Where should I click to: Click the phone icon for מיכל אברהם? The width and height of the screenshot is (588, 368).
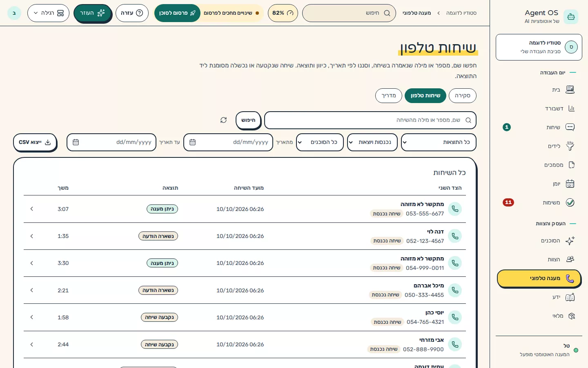[x=455, y=290]
